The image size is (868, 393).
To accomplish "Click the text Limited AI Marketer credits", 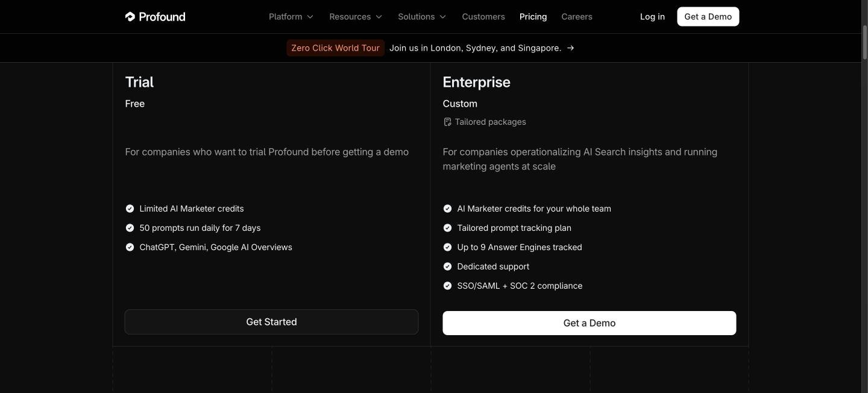I will (192, 209).
